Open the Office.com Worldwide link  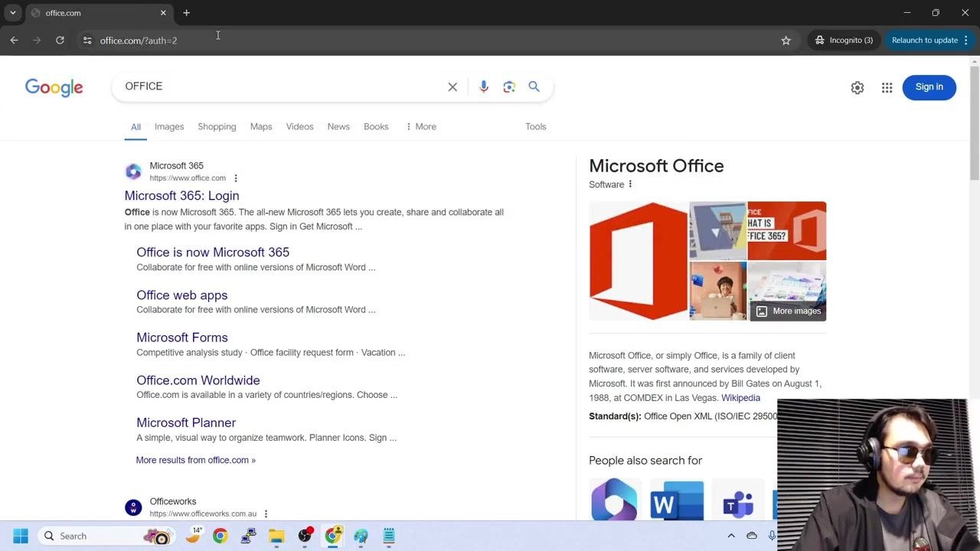point(198,380)
